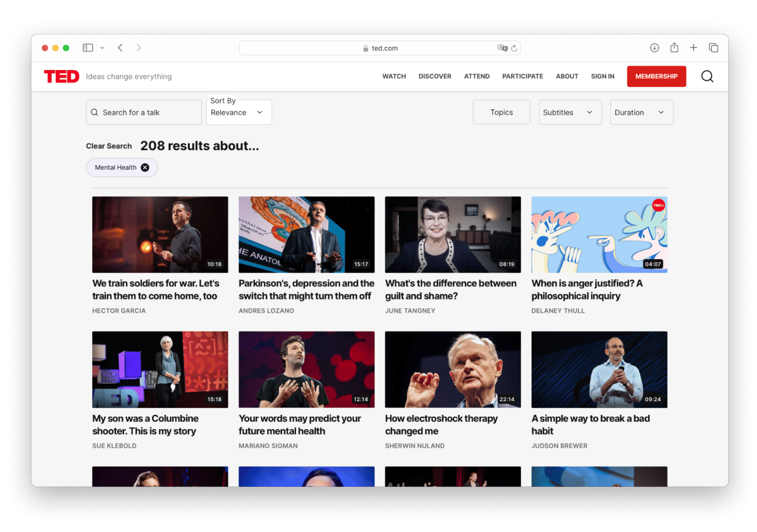Click speaker name DELANEY THULL
Viewport: 757px width, 532px height.
558,311
